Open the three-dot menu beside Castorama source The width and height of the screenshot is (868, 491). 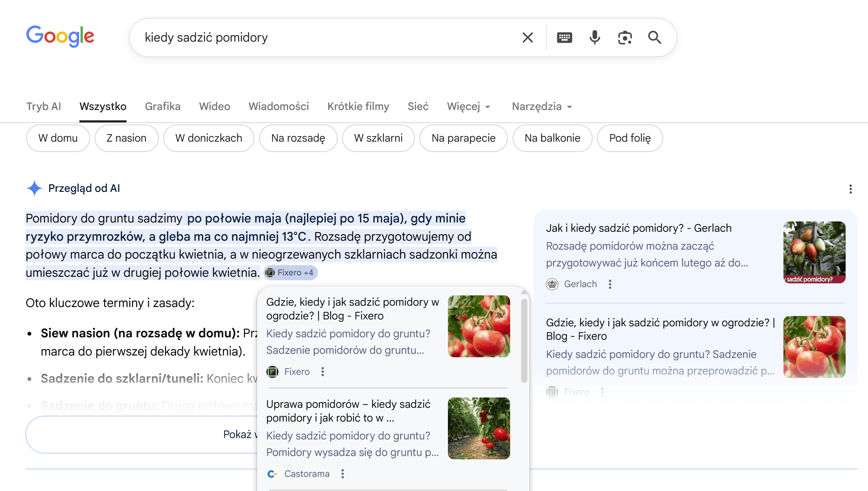(342, 474)
